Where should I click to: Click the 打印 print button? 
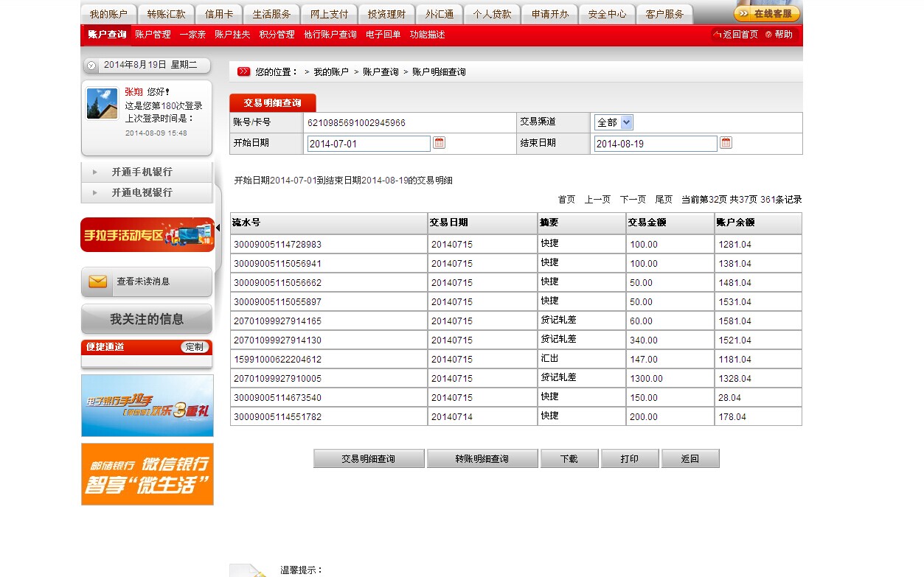[x=629, y=458]
